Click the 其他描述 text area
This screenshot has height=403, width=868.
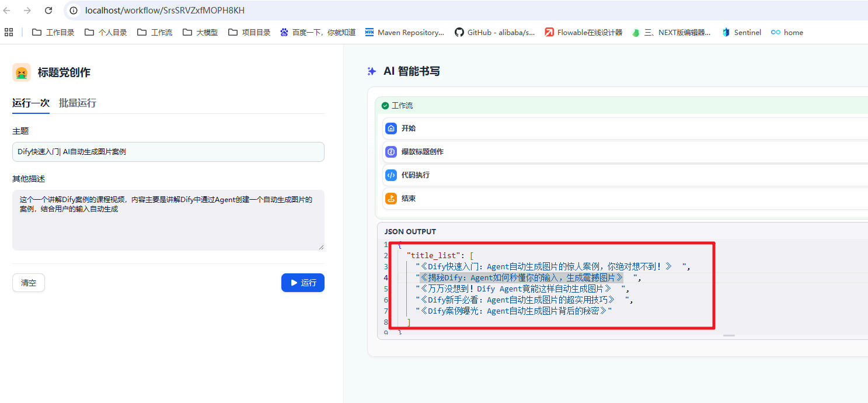tap(168, 220)
